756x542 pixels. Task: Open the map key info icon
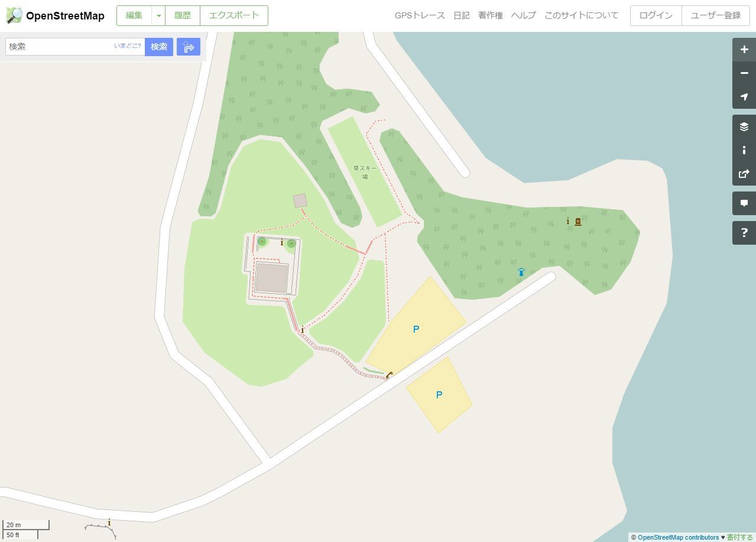click(744, 150)
